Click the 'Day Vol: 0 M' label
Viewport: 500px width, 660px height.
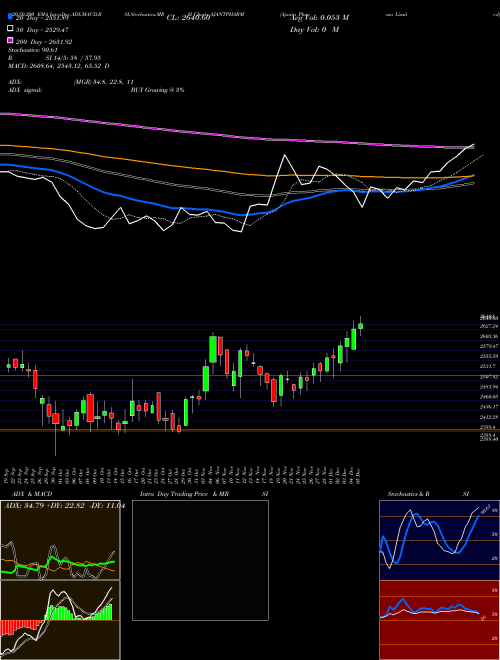(314, 29)
